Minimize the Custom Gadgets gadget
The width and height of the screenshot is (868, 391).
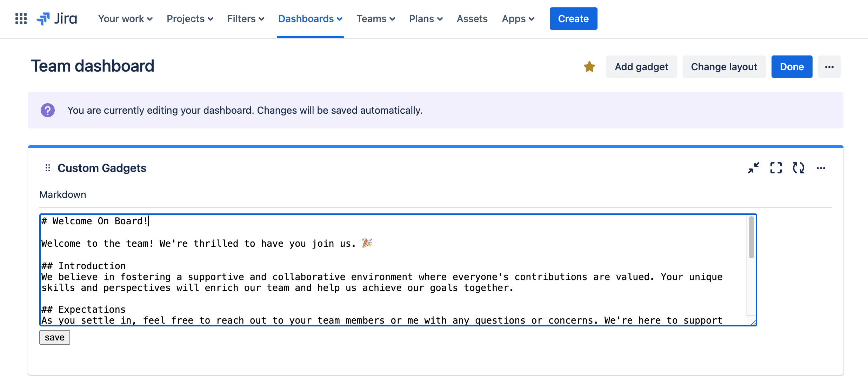pyautogui.click(x=753, y=168)
